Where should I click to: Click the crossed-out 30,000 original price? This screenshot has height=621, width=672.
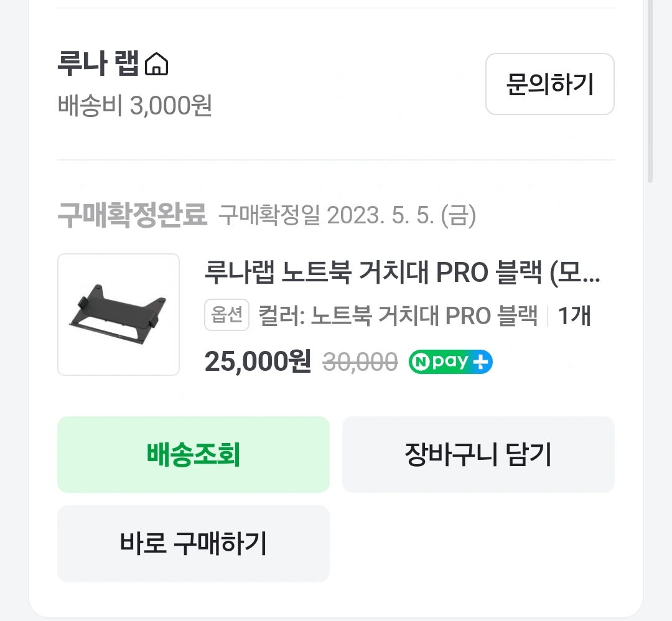coord(360,362)
